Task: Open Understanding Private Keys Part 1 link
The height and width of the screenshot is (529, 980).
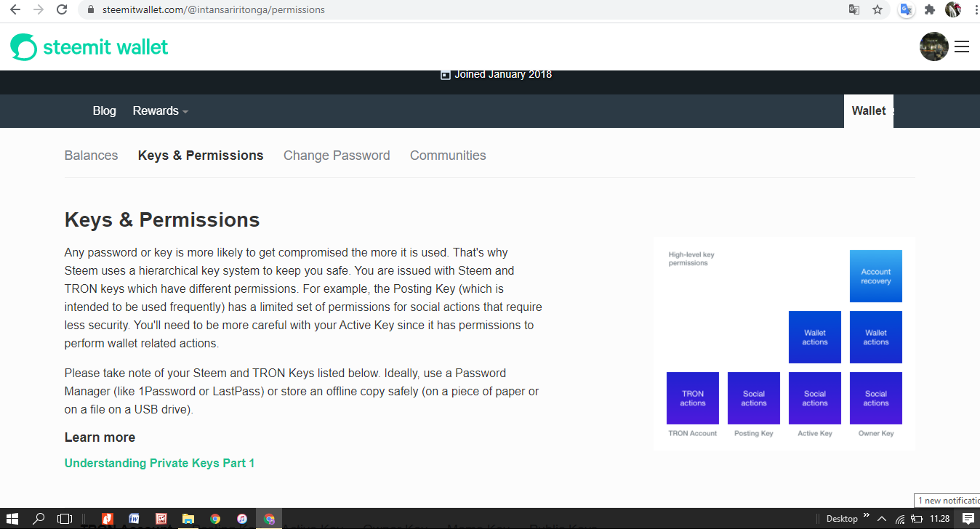Action: point(159,464)
